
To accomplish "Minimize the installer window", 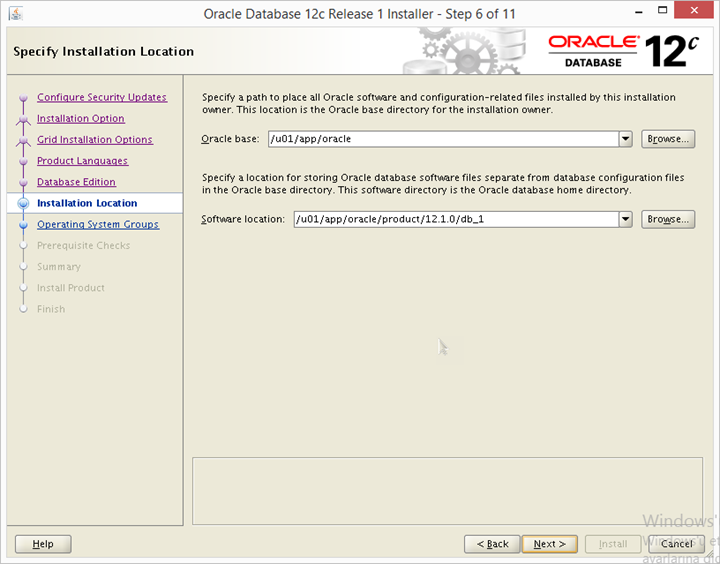I will (639, 11).
